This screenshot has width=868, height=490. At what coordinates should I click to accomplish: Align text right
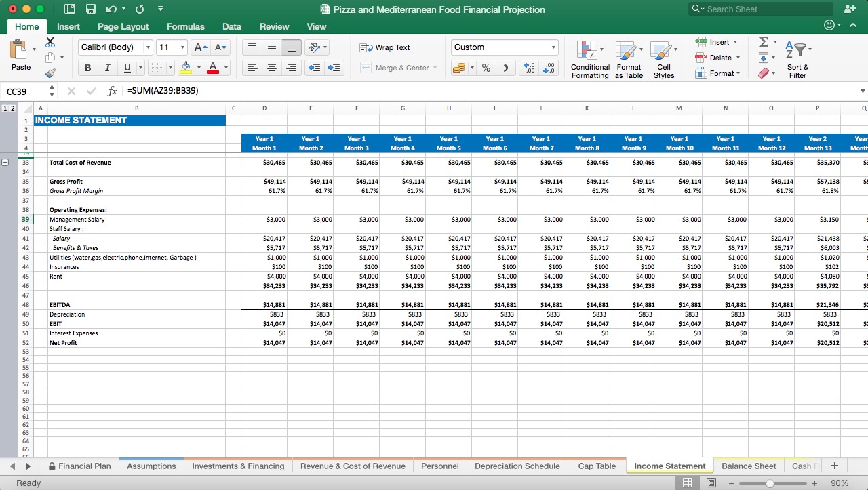[291, 68]
